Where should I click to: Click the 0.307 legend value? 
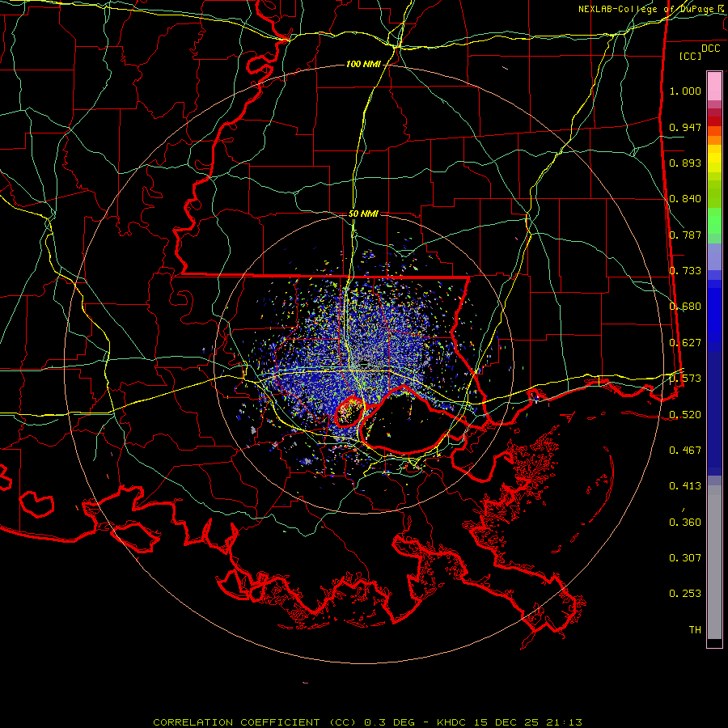coord(685,558)
